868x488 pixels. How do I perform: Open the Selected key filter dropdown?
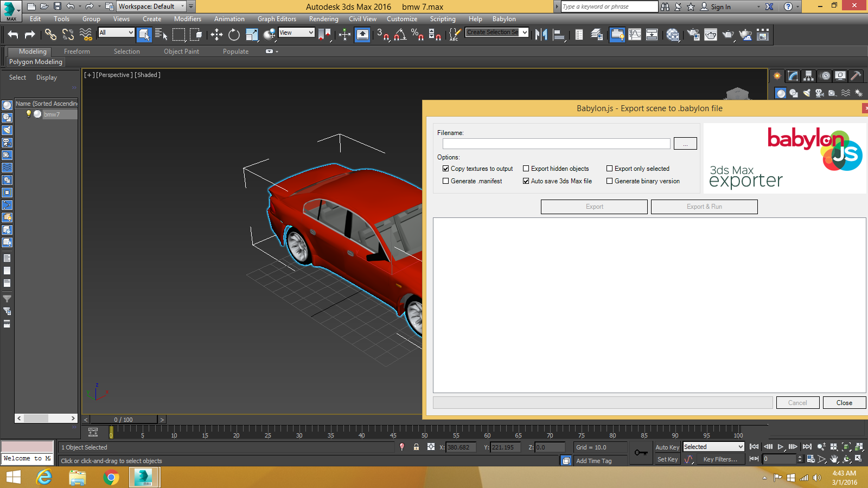click(713, 447)
